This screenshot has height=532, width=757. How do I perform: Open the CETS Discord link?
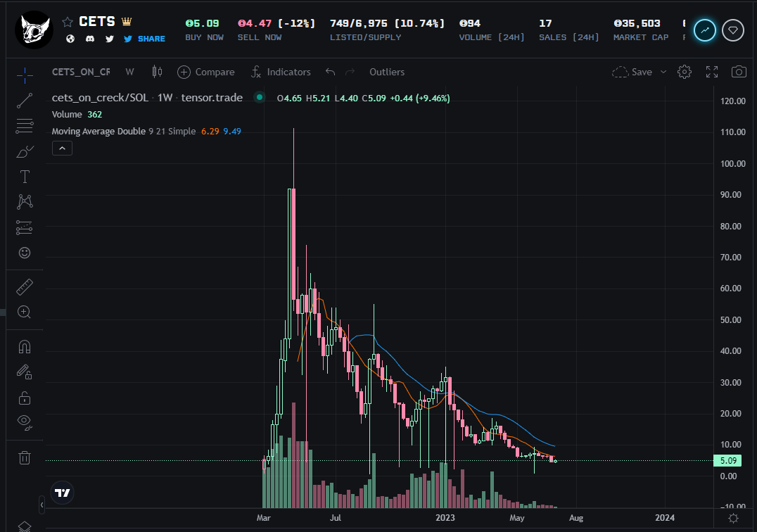90,39
